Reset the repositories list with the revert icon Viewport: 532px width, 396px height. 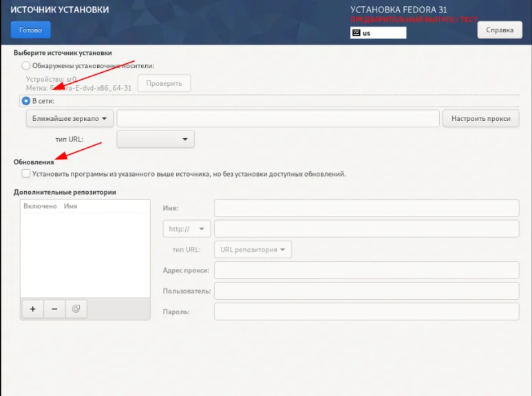76,309
